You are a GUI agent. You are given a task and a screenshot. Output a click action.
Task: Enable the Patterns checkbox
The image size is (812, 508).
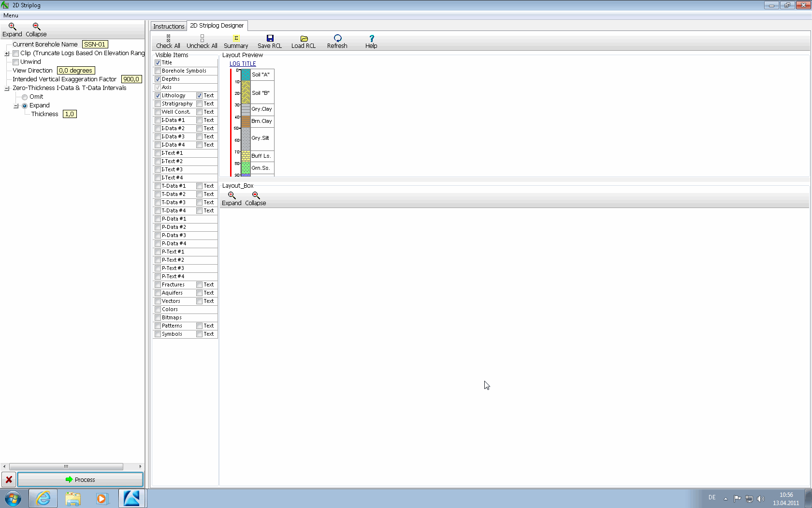point(158,326)
